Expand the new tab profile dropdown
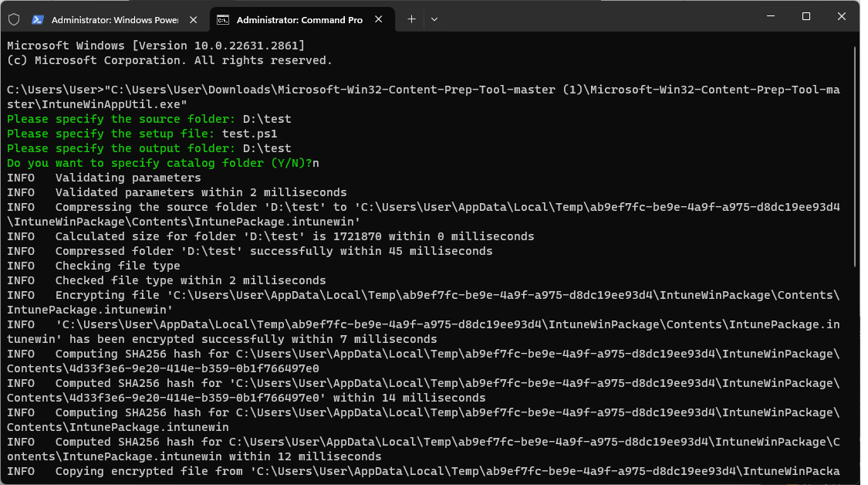Screen dimensions: 868x485 pos(434,19)
